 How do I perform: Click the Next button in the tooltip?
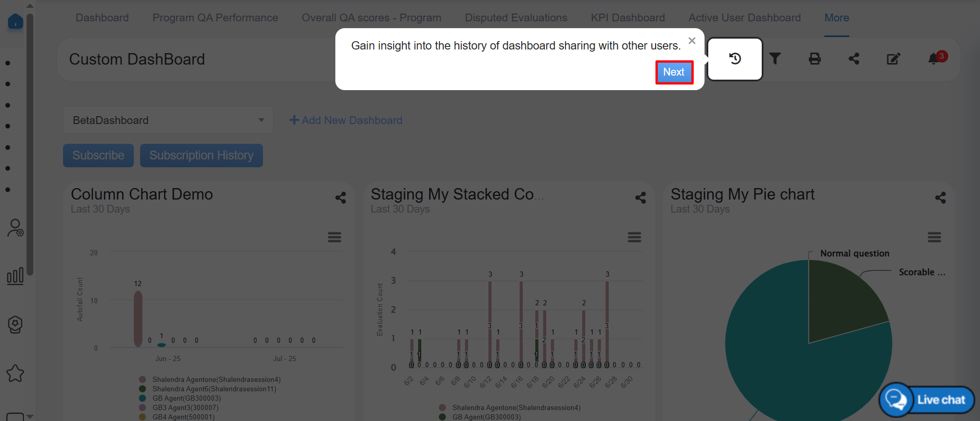[x=674, y=72]
